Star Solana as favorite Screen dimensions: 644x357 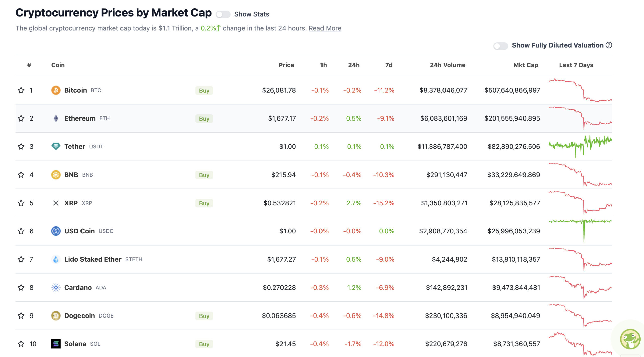click(x=21, y=344)
